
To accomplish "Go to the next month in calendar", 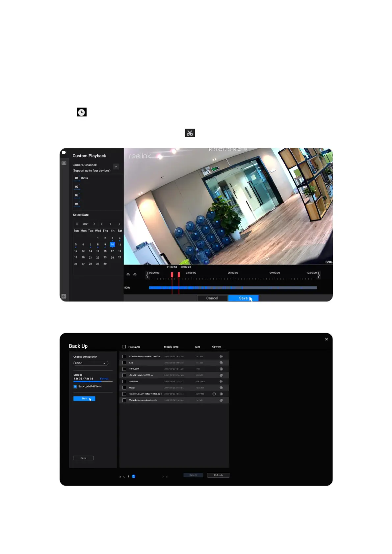I will tap(119, 224).
